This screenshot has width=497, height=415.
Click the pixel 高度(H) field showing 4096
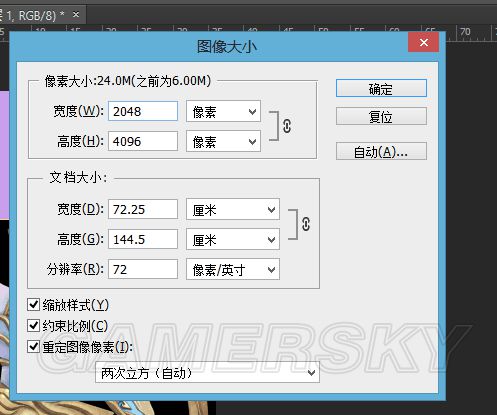tap(143, 141)
